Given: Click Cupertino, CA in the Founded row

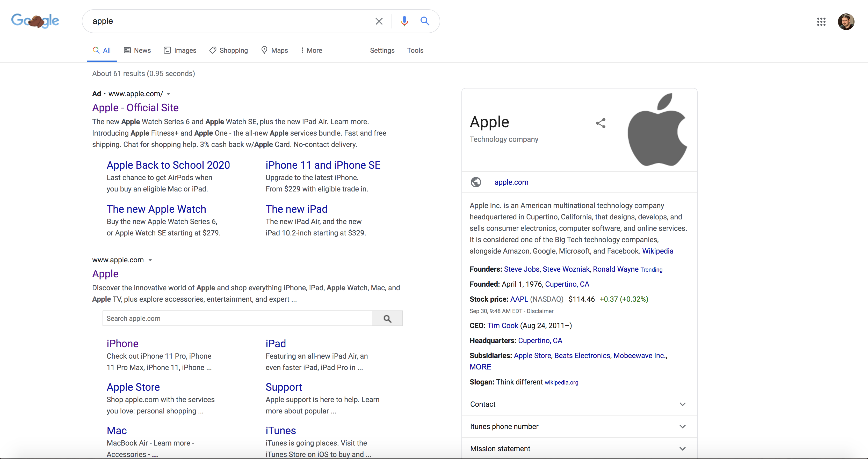Looking at the screenshot, I should 567,284.
